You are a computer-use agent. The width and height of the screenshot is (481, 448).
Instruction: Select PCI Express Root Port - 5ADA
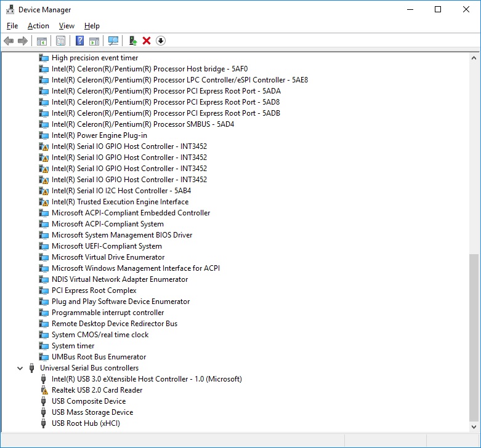coord(166,91)
